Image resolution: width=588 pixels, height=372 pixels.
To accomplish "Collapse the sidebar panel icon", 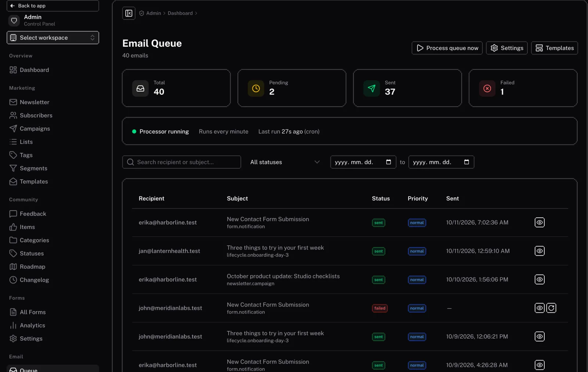I will (x=129, y=13).
